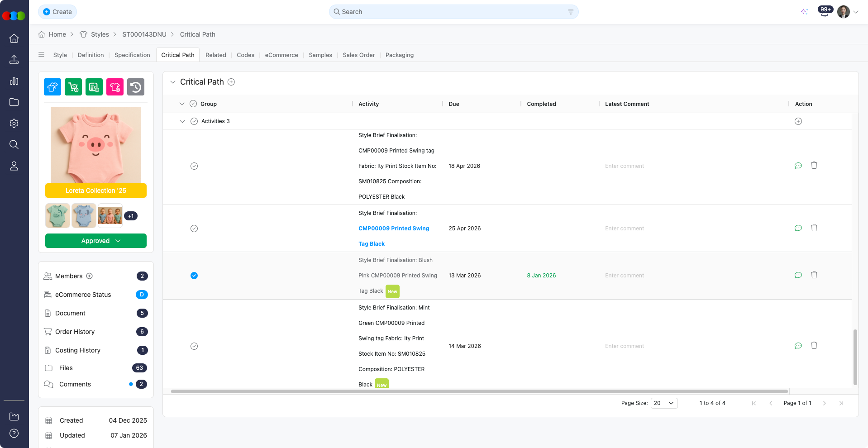Switch to the Specification tab
Image resolution: width=868 pixels, height=448 pixels.
point(132,55)
